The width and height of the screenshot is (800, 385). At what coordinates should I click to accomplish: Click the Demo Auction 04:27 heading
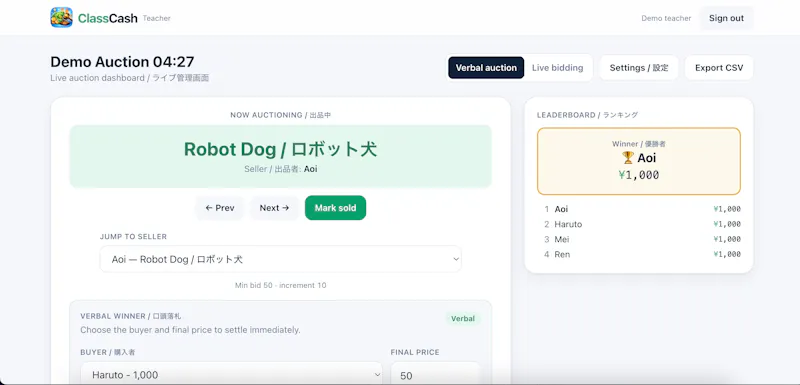(122, 62)
